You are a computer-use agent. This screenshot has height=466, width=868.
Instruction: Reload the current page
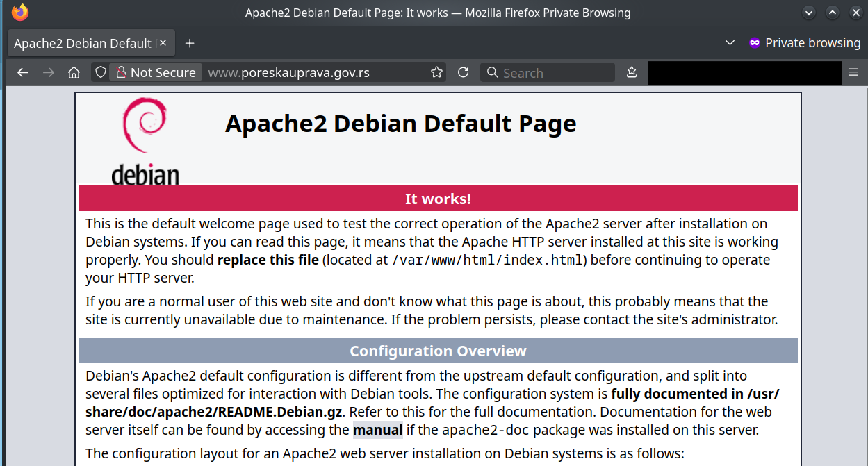[x=463, y=72]
